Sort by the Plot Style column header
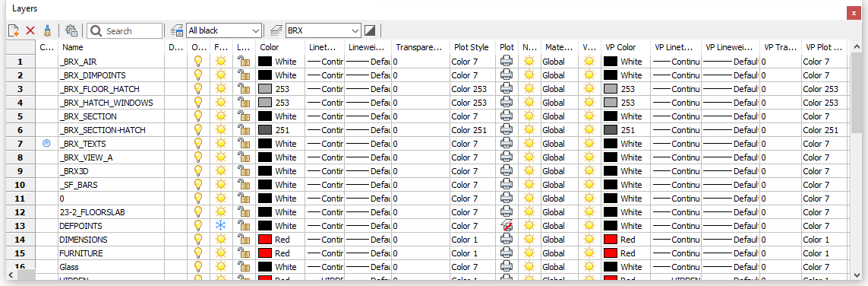This screenshot has width=868, height=286. pyautogui.click(x=472, y=48)
